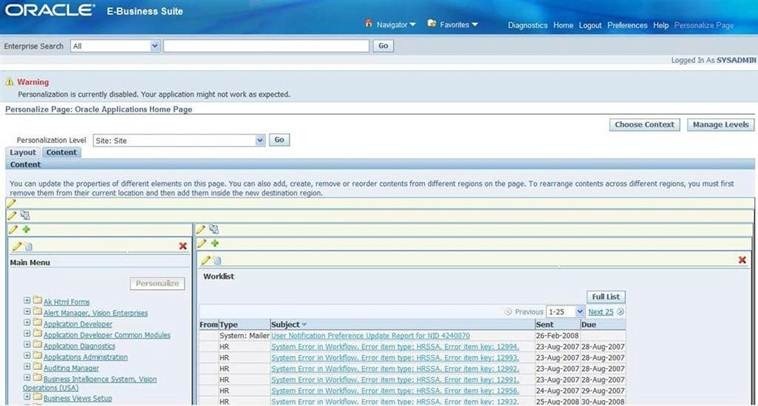This screenshot has width=758, height=406.
Task: Open Diagnostics in the top menu
Action: (527, 25)
